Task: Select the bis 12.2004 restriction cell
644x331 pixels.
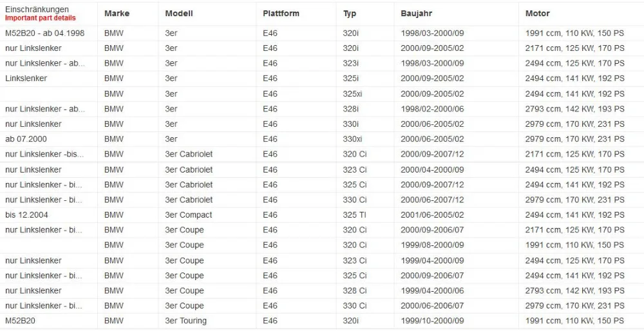Action: click(26, 215)
